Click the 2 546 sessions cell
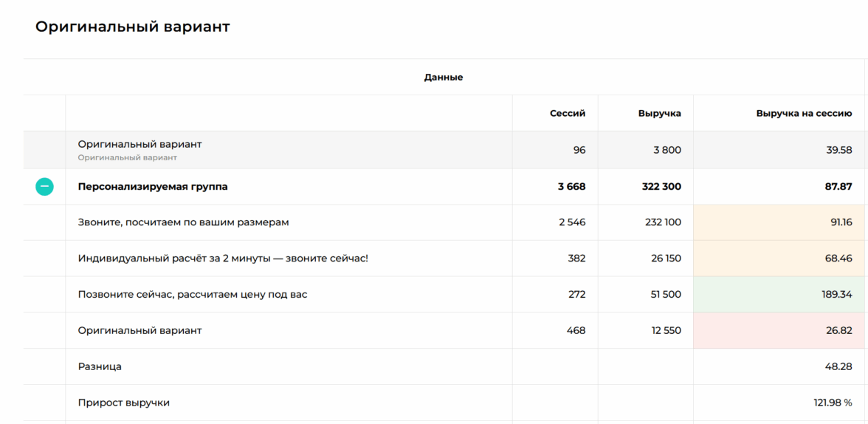This screenshot has height=424, width=868. (x=572, y=222)
